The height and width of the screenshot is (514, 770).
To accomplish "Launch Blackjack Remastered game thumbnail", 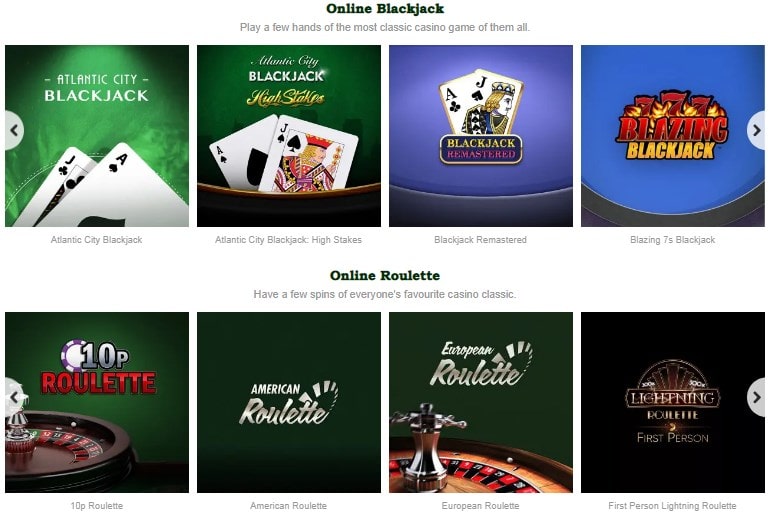I will pos(481,136).
